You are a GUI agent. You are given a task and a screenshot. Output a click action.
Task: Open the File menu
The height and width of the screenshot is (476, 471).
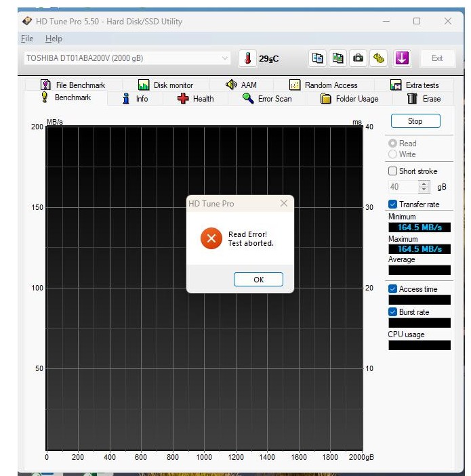(x=27, y=39)
